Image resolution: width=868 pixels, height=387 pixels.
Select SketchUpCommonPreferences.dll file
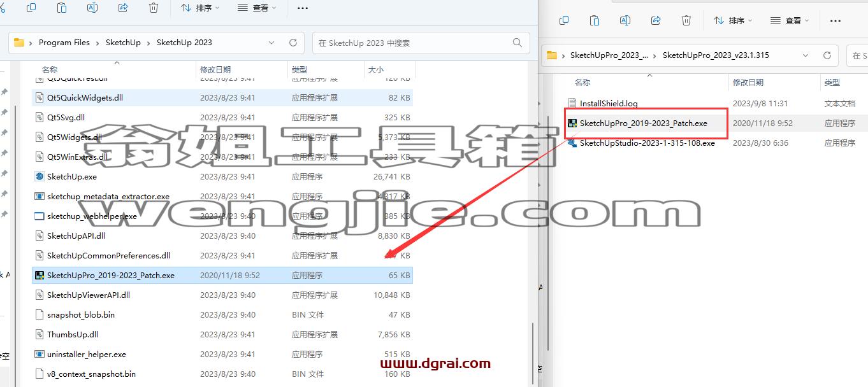[222, 256]
